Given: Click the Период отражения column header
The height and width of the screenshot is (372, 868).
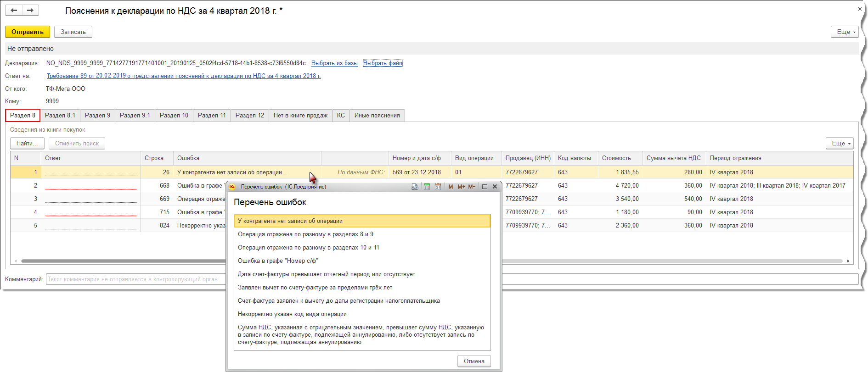Looking at the screenshot, I should pyautogui.click(x=779, y=158).
